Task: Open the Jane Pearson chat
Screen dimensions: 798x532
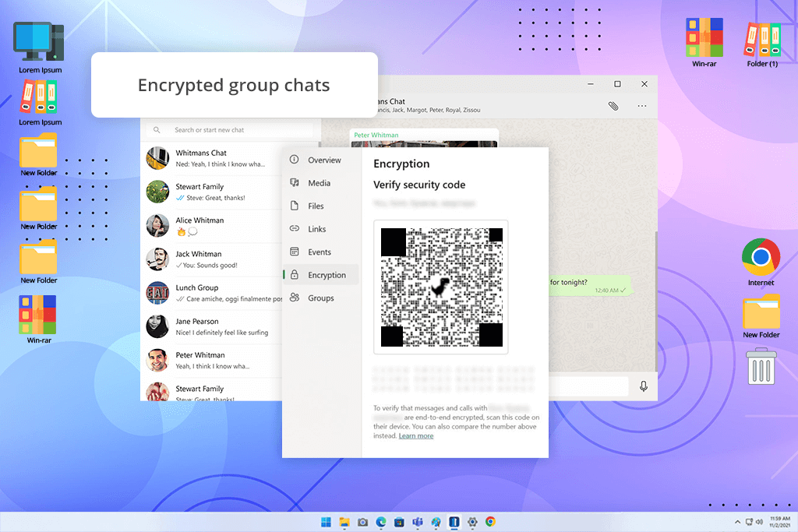Action: [212, 326]
